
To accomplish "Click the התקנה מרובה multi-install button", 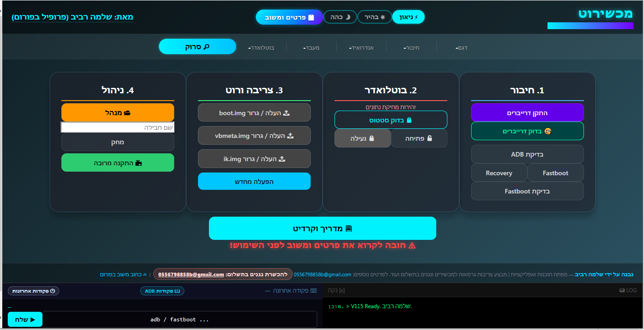I will (117, 162).
